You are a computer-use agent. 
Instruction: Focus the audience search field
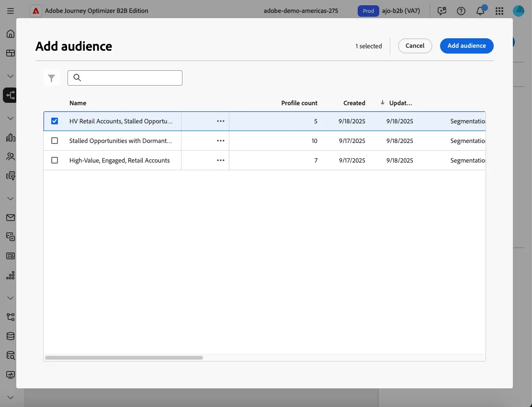click(x=125, y=78)
